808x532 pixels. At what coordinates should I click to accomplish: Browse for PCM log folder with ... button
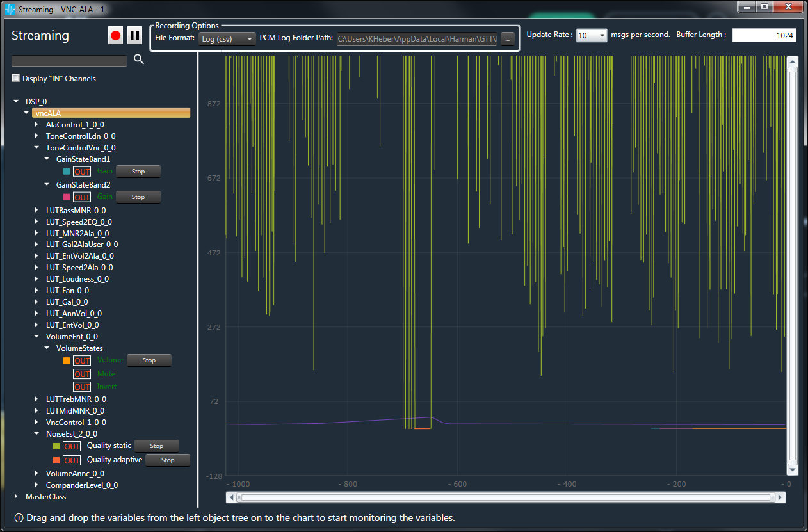(507, 38)
